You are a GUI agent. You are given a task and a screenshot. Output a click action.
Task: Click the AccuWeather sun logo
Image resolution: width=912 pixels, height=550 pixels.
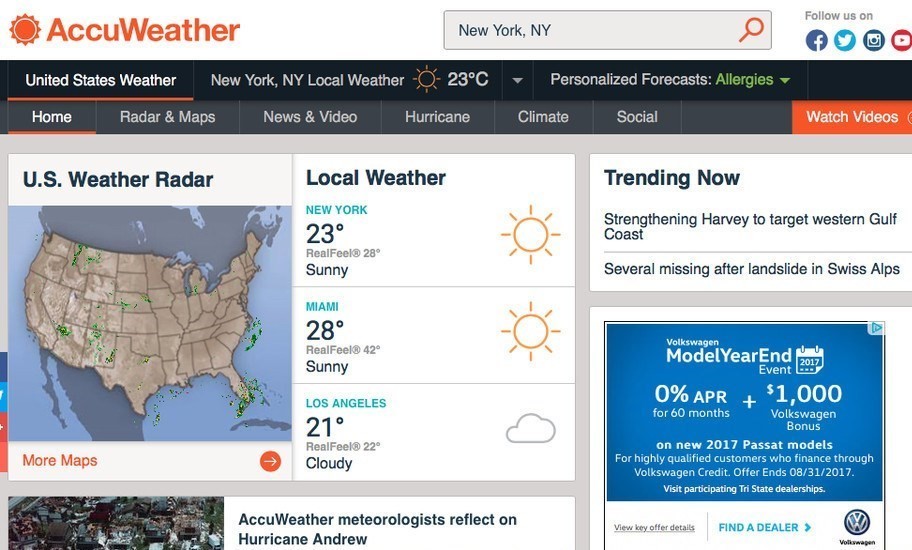tap(25, 30)
